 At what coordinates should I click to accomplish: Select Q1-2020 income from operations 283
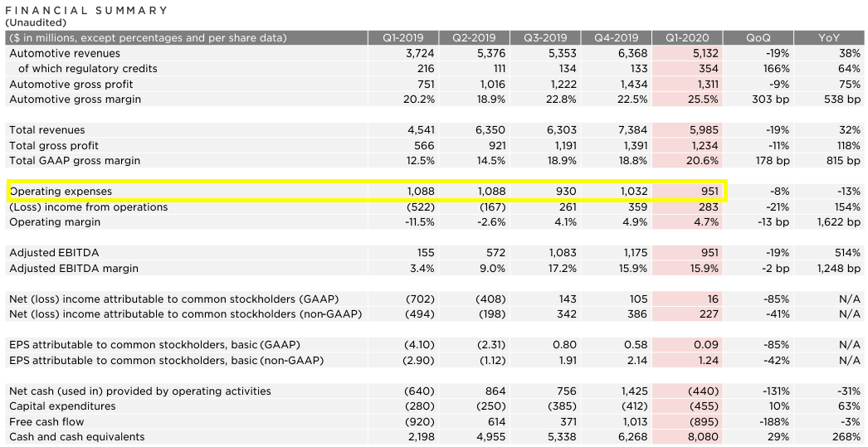(x=710, y=206)
